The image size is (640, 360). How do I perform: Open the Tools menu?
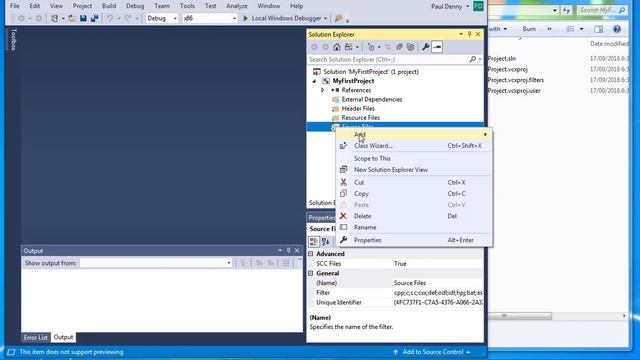coord(187,6)
